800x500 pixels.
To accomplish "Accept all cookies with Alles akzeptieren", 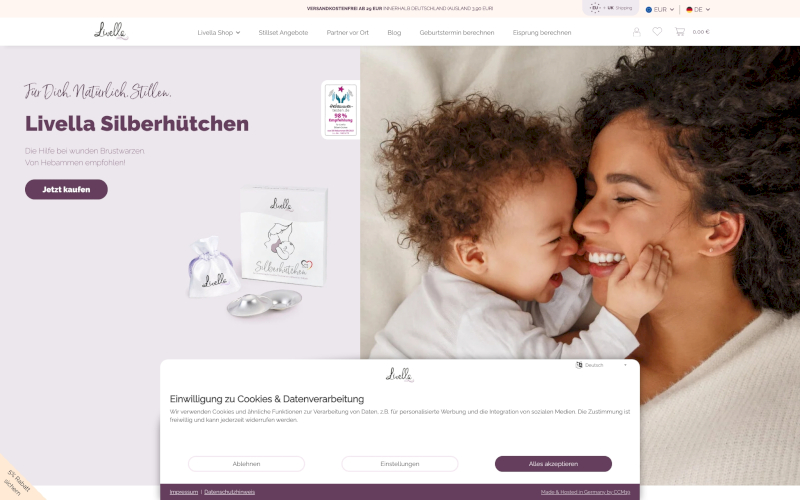I will pos(553,464).
